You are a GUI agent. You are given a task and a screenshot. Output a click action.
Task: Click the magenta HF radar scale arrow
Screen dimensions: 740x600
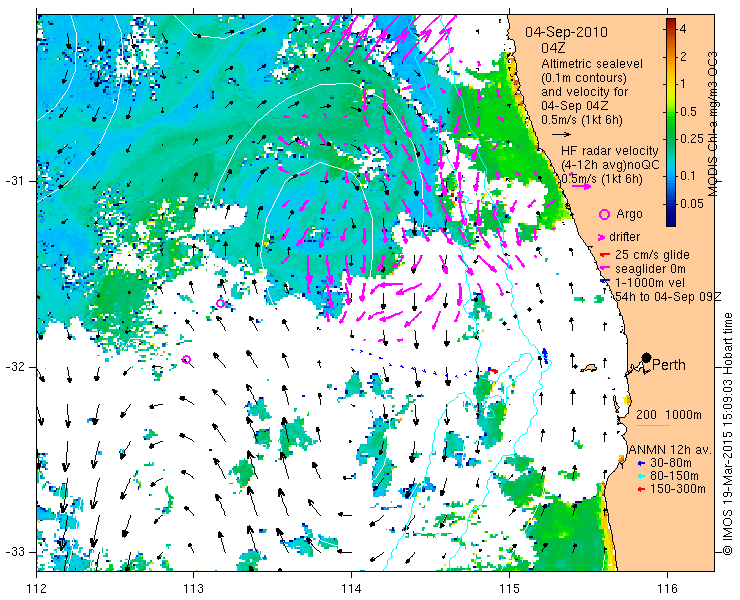tap(581, 186)
